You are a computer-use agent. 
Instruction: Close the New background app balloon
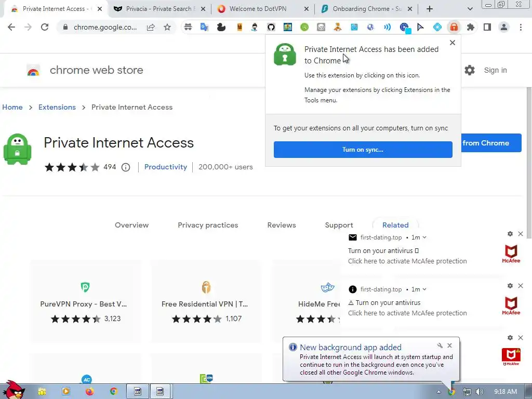(449, 345)
